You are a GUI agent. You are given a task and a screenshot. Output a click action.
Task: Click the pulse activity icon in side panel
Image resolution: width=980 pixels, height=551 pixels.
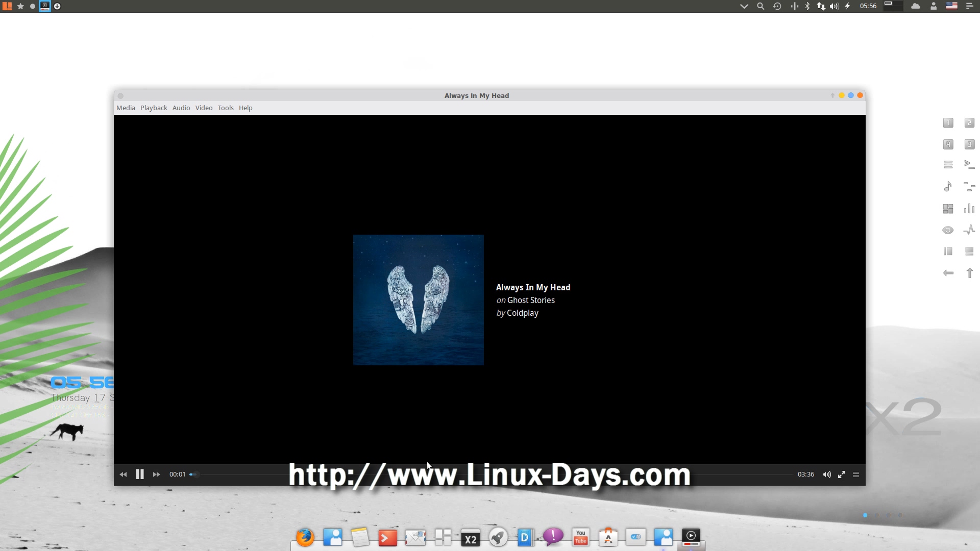tap(969, 230)
